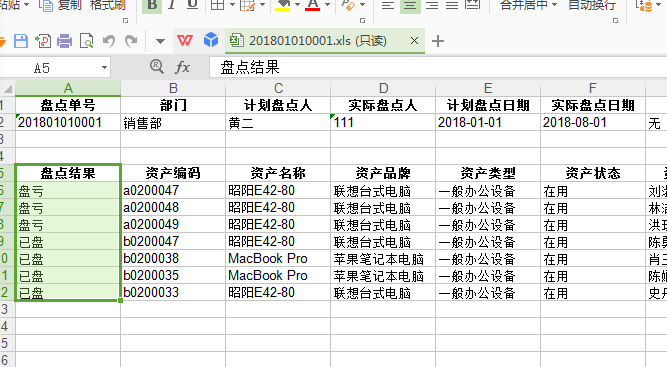Select cell 201801010001 in row 2
This screenshot has width=667, height=367.
[68, 122]
